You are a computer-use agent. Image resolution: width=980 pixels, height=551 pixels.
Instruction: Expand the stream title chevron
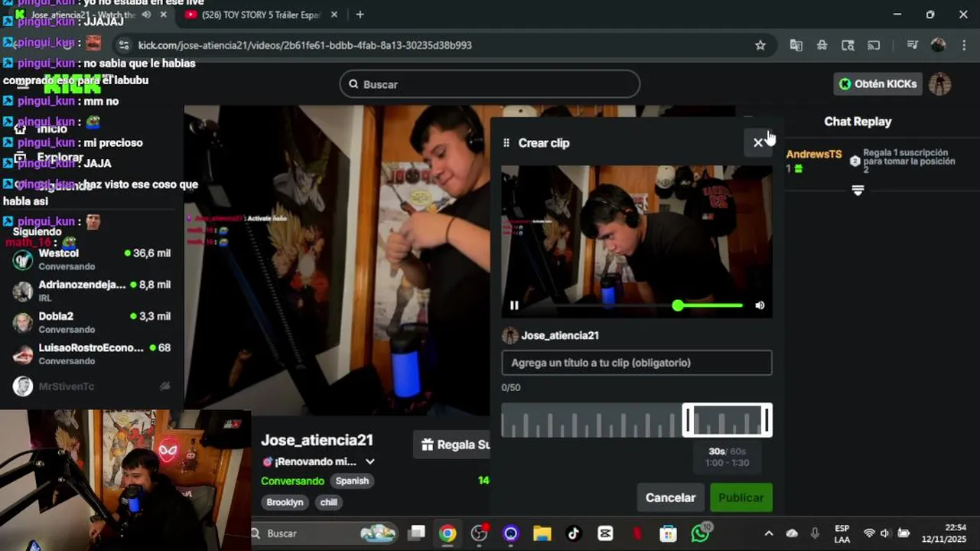click(370, 461)
